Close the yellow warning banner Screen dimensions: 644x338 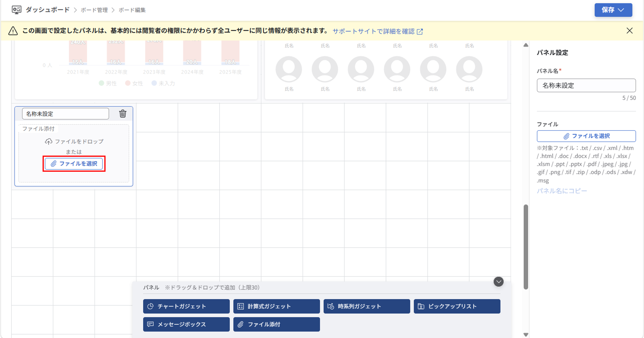630,31
